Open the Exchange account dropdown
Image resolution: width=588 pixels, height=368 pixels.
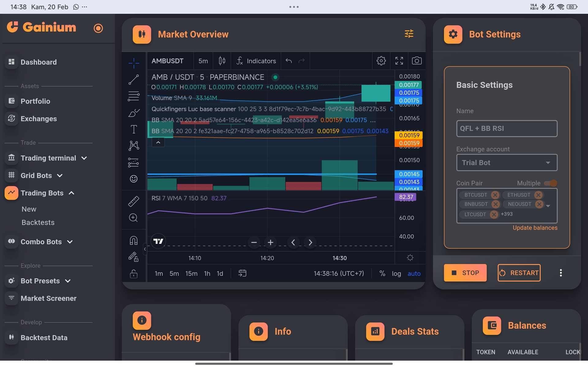click(507, 163)
